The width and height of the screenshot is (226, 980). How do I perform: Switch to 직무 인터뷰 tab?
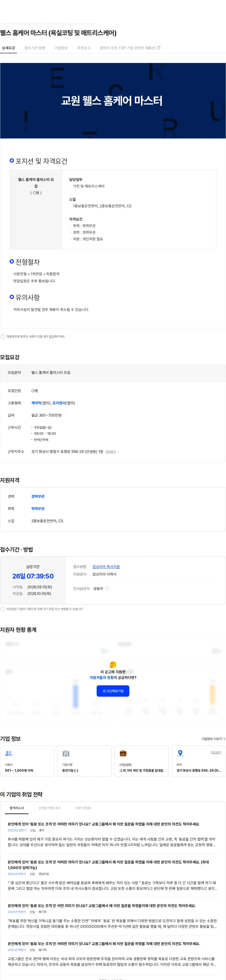click(83, 808)
